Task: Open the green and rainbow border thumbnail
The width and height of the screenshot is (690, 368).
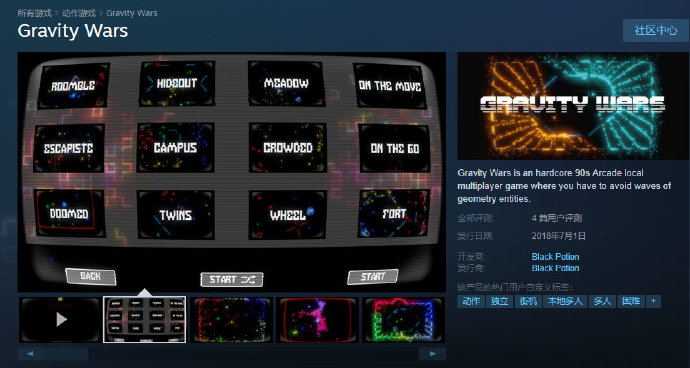Action: (404, 320)
